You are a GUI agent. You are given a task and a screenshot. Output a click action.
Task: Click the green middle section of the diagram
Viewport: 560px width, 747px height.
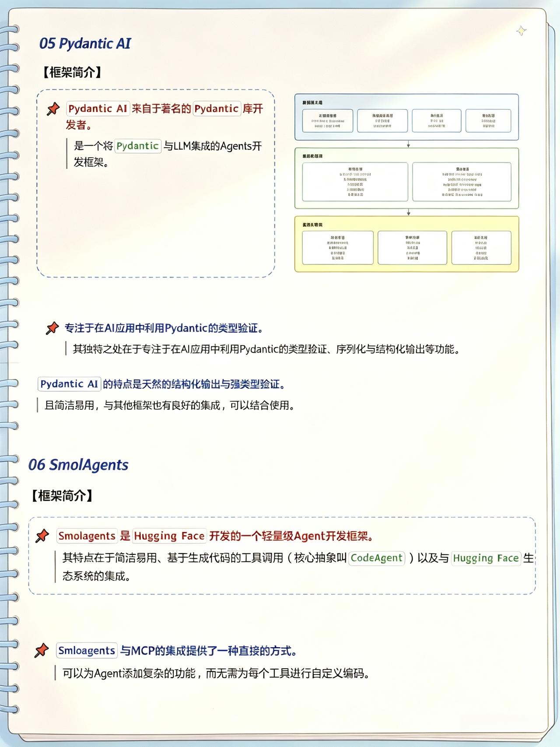tap(406, 178)
